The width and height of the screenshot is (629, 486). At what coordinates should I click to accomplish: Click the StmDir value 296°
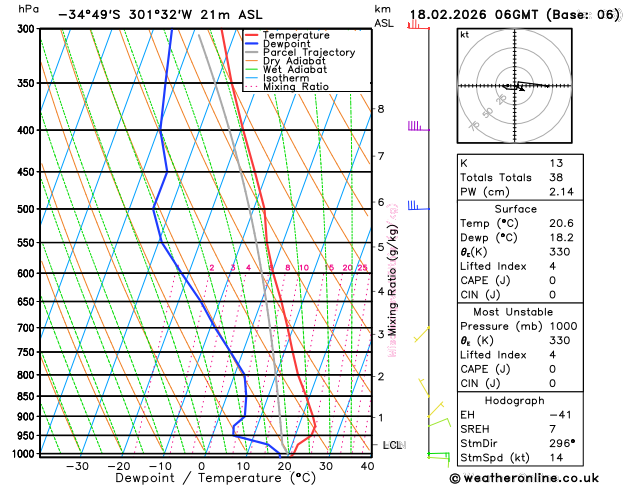(x=562, y=443)
